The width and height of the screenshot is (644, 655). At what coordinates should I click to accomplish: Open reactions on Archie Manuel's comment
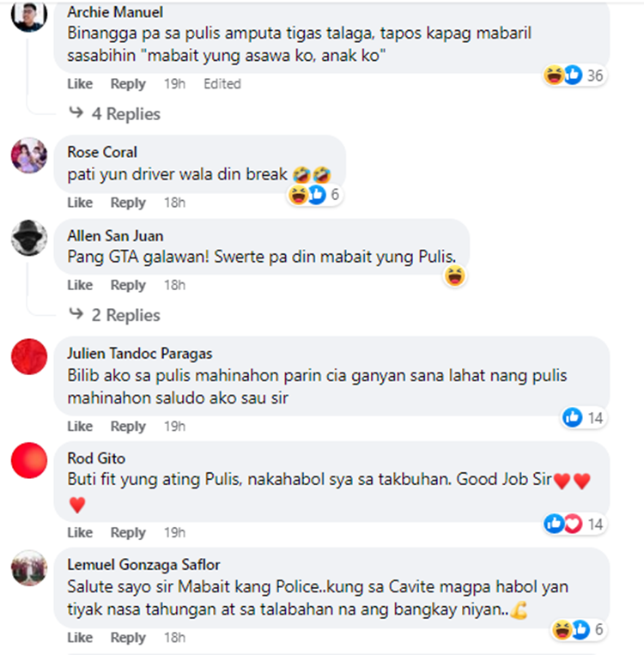(x=574, y=76)
